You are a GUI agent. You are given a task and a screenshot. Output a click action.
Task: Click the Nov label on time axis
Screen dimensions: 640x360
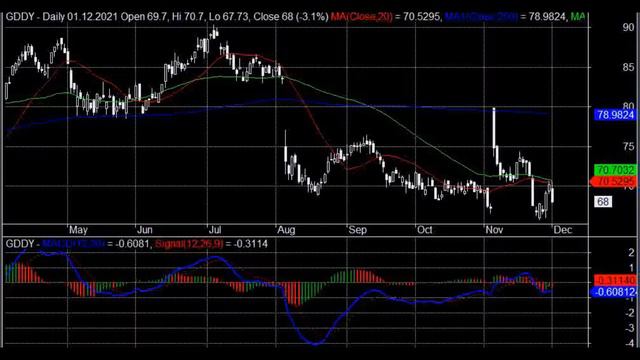(494, 230)
